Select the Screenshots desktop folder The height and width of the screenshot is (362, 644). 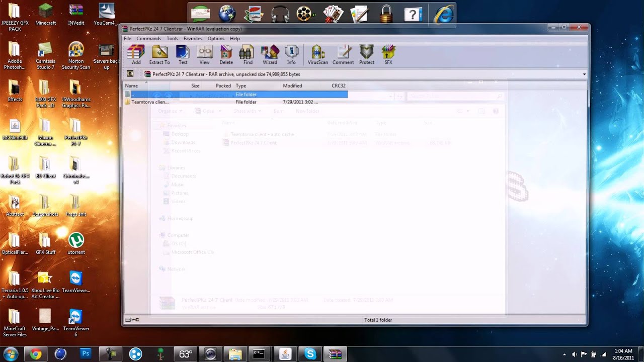pyautogui.click(x=46, y=205)
